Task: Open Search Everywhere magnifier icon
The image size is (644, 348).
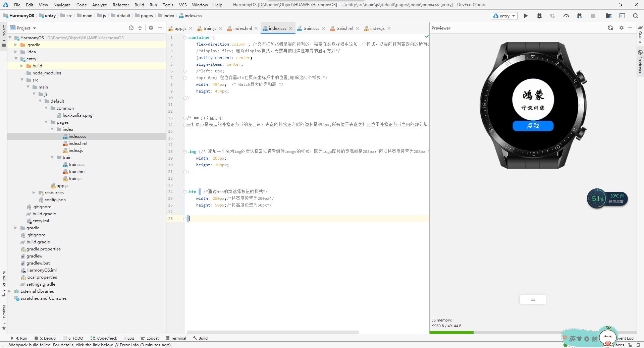Action: (635, 16)
